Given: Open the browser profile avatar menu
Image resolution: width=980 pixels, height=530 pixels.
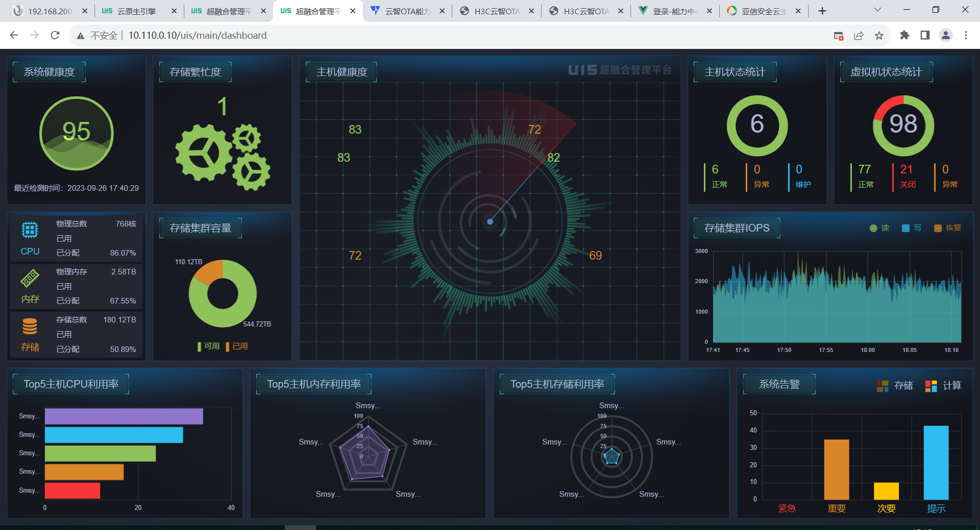Looking at the screenshot, I should click(945, 35).
